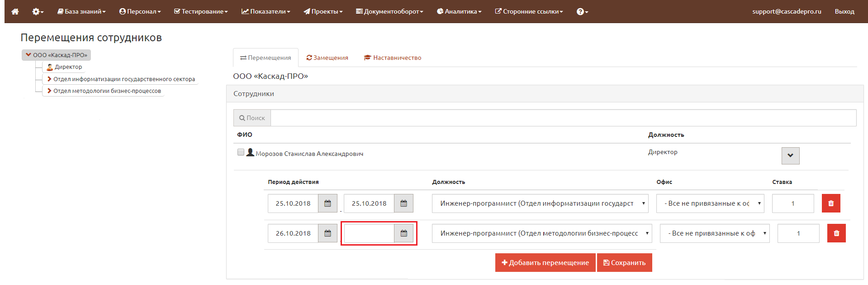Image resolution: width=868 pixels, height=285 pixels.
Task: Tick the checkbox next to Морозов Станислав Александрович
Action: (241, 152)
